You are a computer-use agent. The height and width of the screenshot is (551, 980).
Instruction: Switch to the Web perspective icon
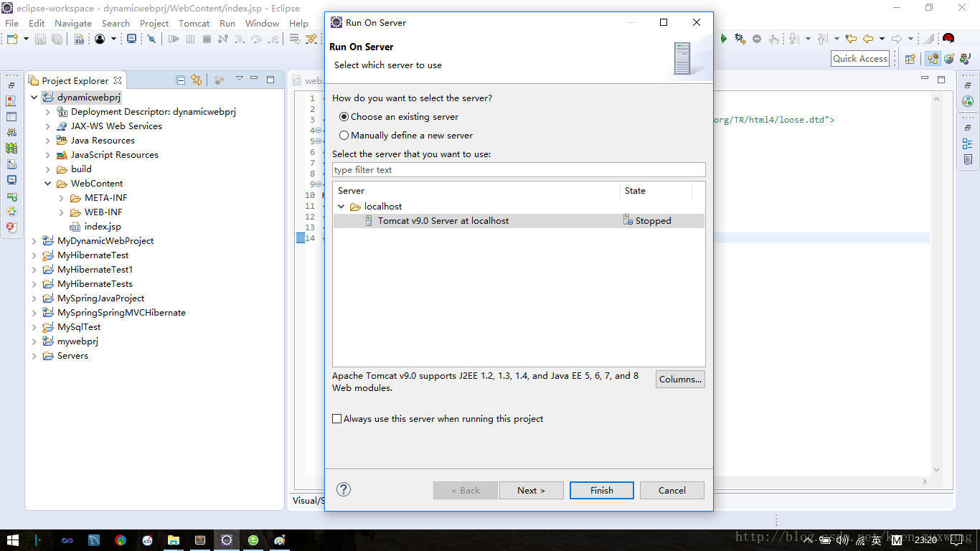pyautogui.click(x=949, y=59)
